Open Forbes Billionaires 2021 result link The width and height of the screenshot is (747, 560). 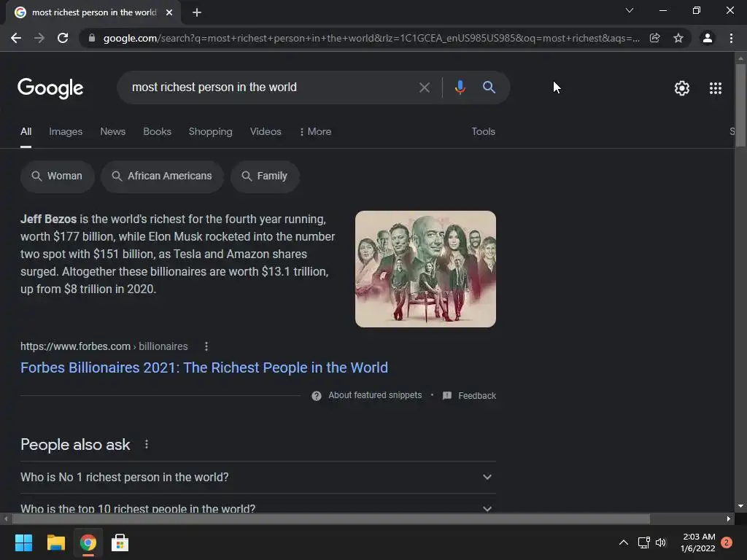[204, 367]
